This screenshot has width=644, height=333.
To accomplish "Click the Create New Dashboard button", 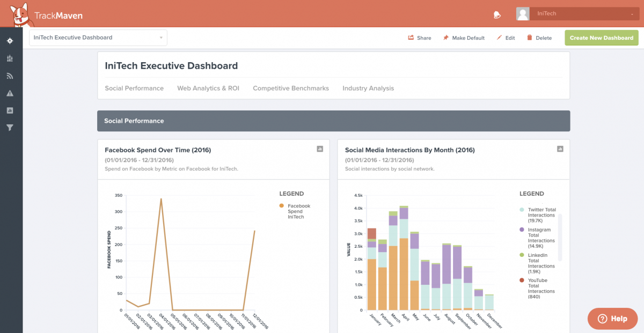I will coord(601,38).
